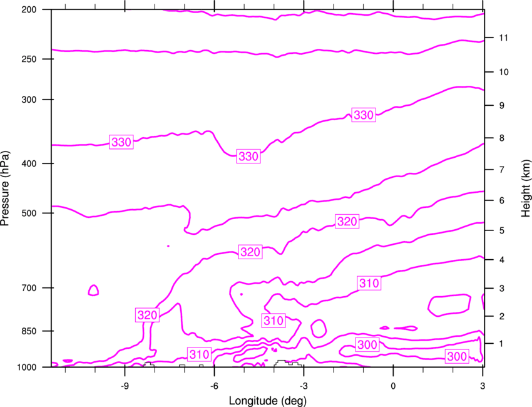The width and height of the screenshot is (532, 407).
Task: Click the 330 contour label nearest longitude -9
Action: pos(121,142)
